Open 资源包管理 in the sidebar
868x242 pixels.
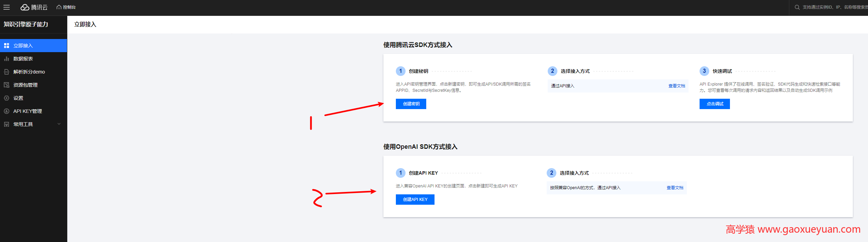(x=33, y=85)
